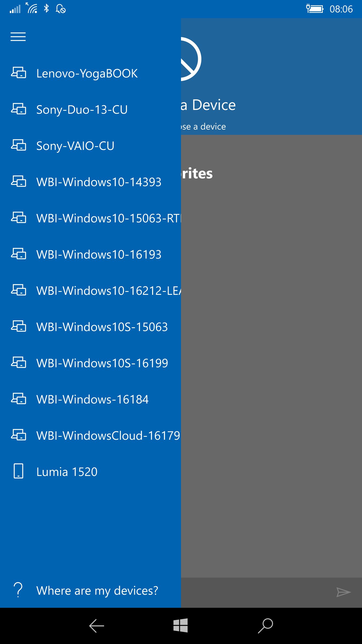This screenshot has height=644, width=362.
Task: Collapse the hamburger menu
Action: (x=18, y=37)
